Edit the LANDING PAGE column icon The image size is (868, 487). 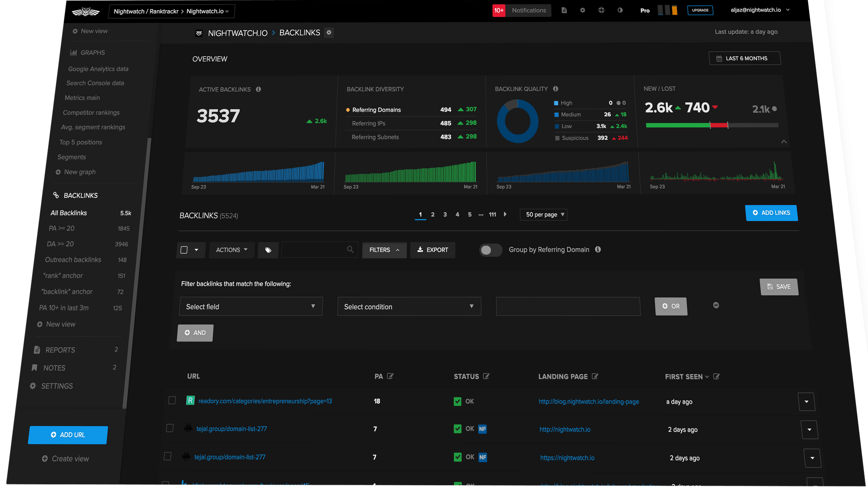click(595, 376)
